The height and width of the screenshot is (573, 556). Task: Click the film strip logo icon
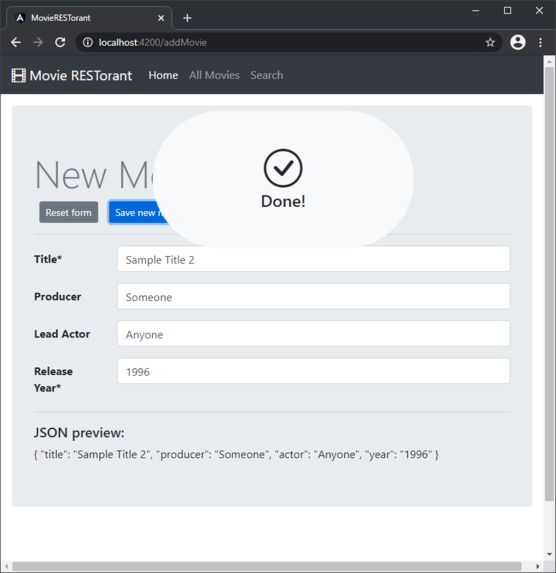click(18, 76)
